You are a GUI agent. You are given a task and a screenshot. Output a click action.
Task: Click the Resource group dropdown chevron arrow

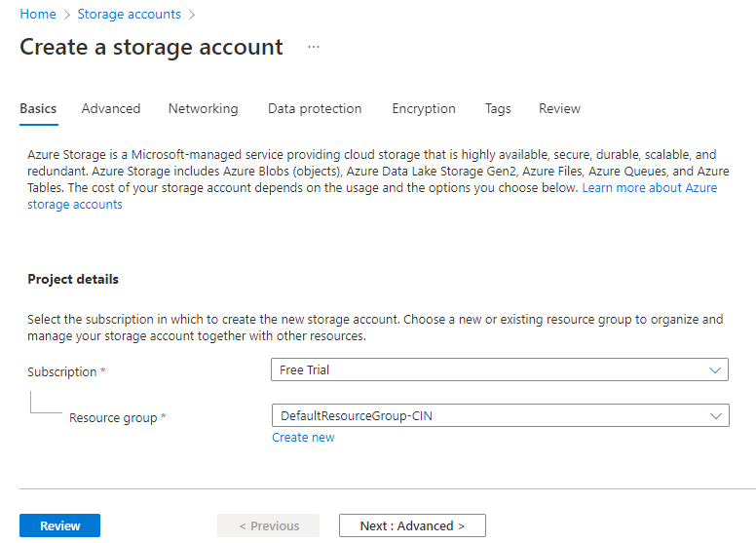point(716,416)
